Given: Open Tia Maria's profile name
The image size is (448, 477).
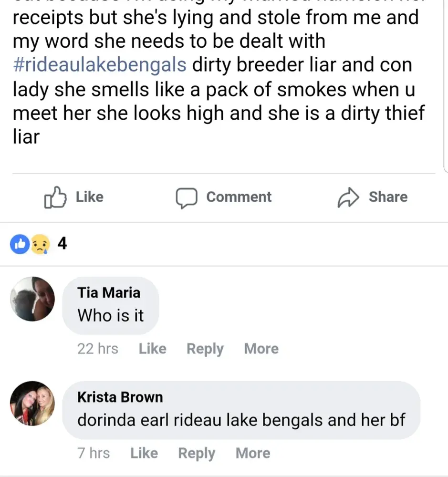Looking at the screenshot, I should click(109, 292).
